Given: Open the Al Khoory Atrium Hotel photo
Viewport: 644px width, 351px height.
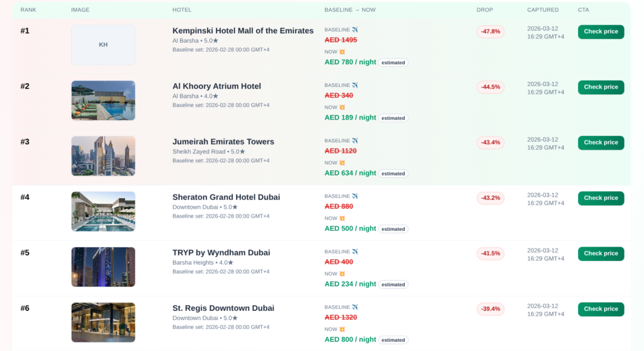Looking at the screenshot, I should pyautogui.click(x=103, y=100).
